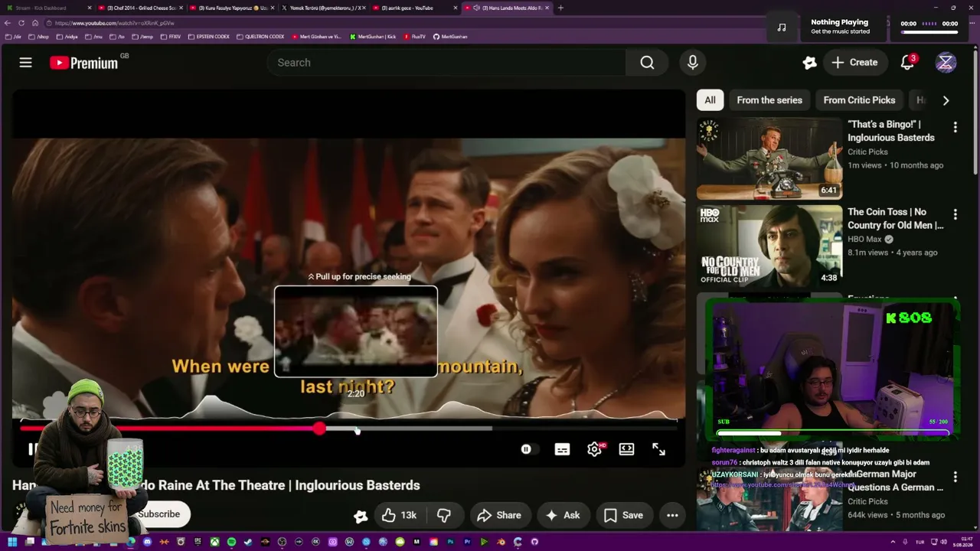Toggle subtitles/closed captions in the player

pos(562,449)
